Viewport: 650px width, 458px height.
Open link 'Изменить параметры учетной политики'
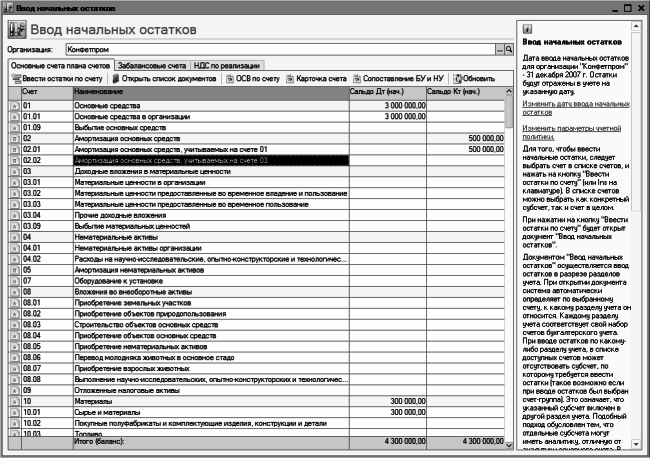tap(572, 132)
